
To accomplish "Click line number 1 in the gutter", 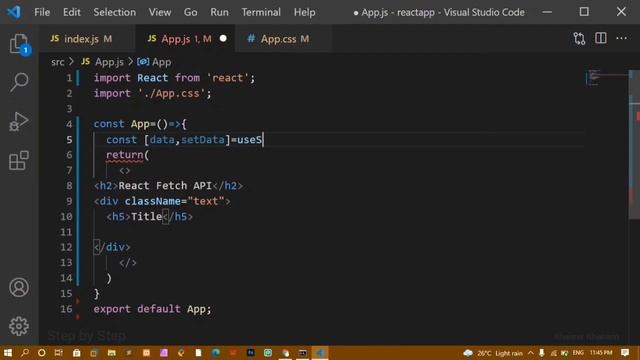I will pos(69,78).
